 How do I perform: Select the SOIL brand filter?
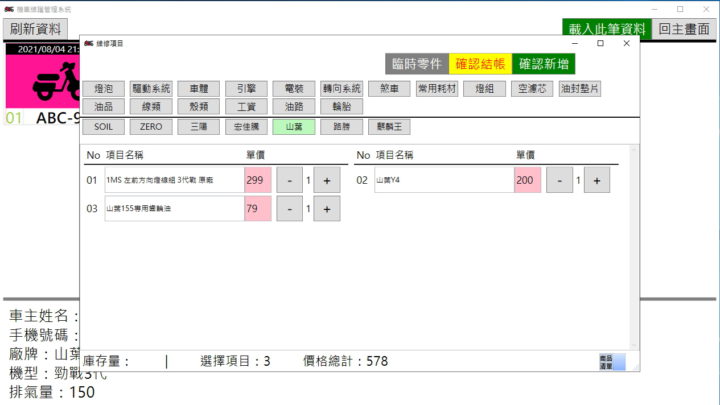coord(104,127)
